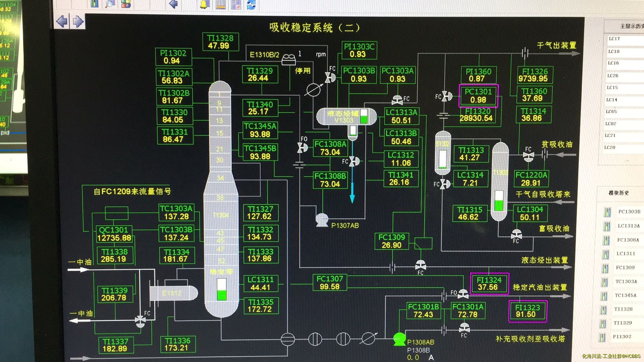Open trend icon beside PI1302 in module history
644x362 pixels.
[602, 337]
